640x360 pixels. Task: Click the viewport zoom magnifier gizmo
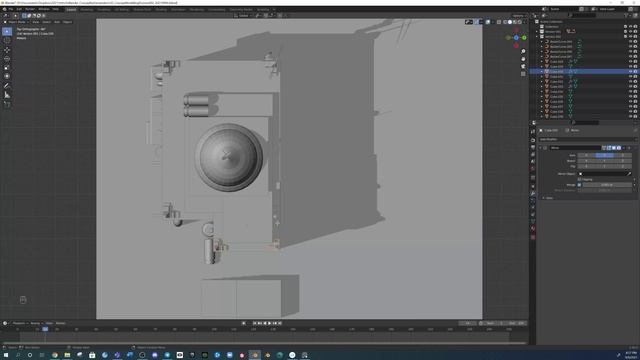(x=523, y=51)
